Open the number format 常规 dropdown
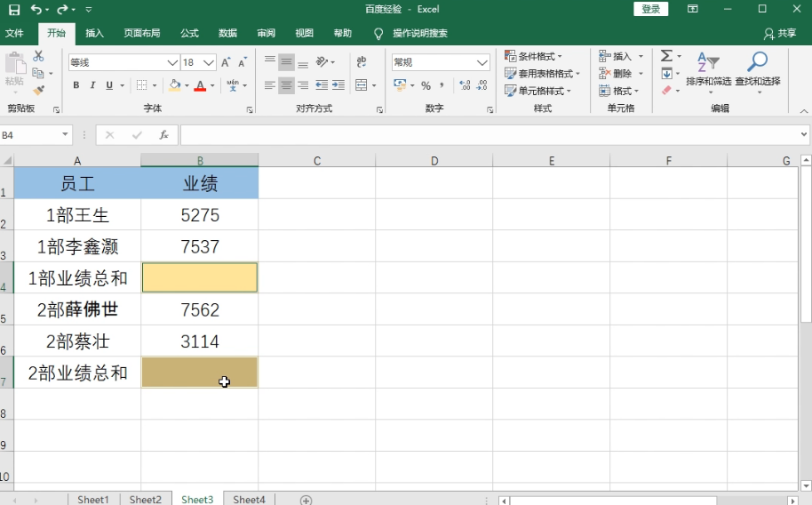The image size is (812, 505). pos(482,63)
